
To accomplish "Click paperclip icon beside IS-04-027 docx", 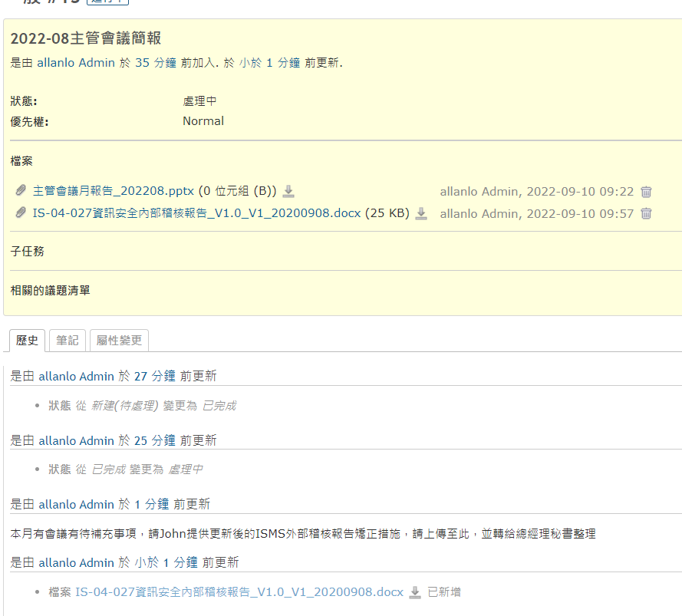I will (x=21, y=212).
